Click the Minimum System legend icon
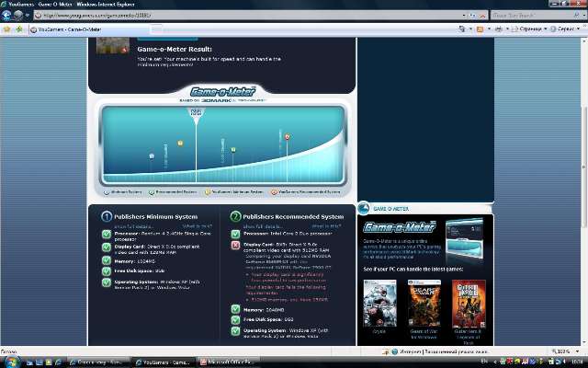This screenshot has height=368, width=588. [107, 192]
